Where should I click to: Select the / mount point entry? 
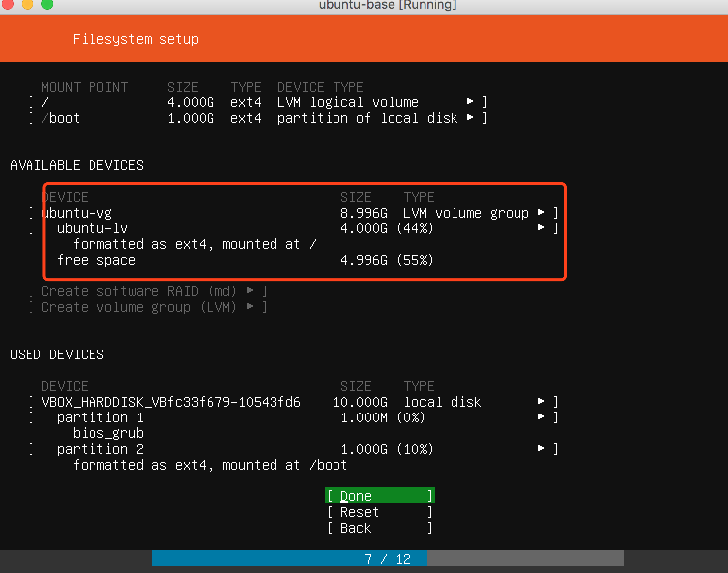pos(258,102)
